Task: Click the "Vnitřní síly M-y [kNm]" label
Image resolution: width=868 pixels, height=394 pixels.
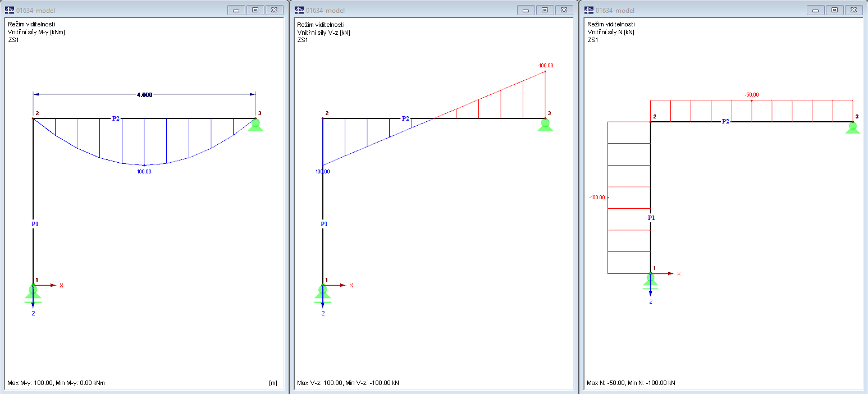Action: click(x=36, y=32)
